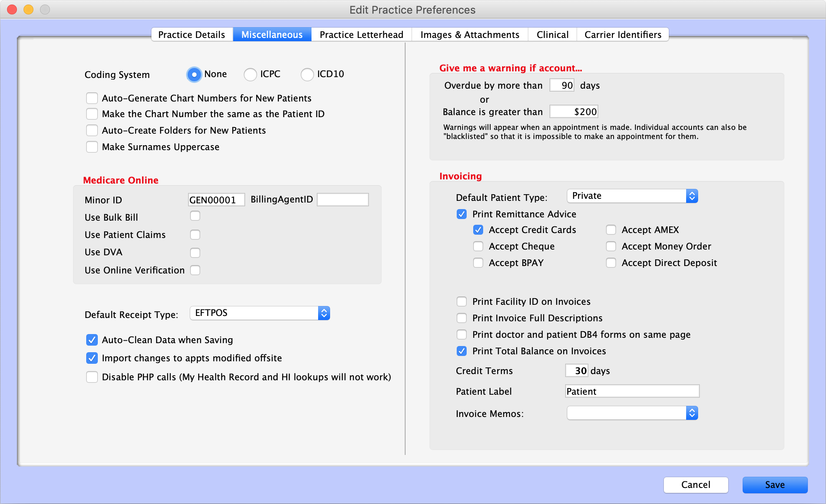Uncheck Auto-Clean Data when Saving

click(x=92, y=340)
